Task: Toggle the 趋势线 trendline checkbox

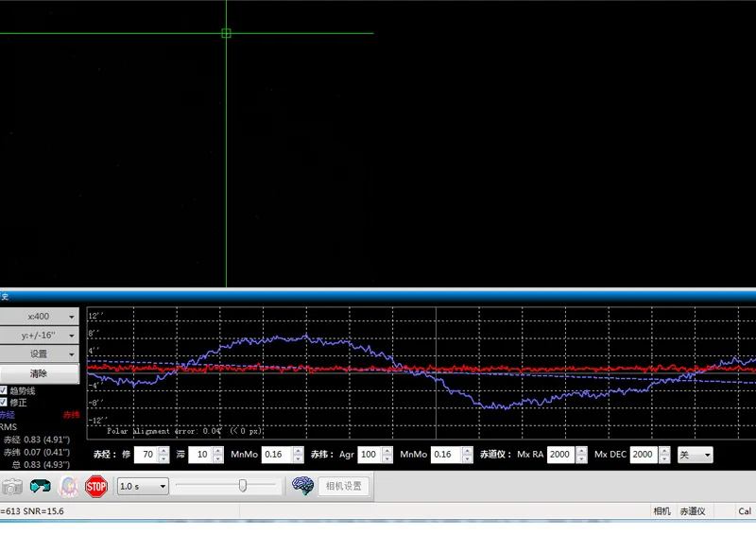Action: 4,390
